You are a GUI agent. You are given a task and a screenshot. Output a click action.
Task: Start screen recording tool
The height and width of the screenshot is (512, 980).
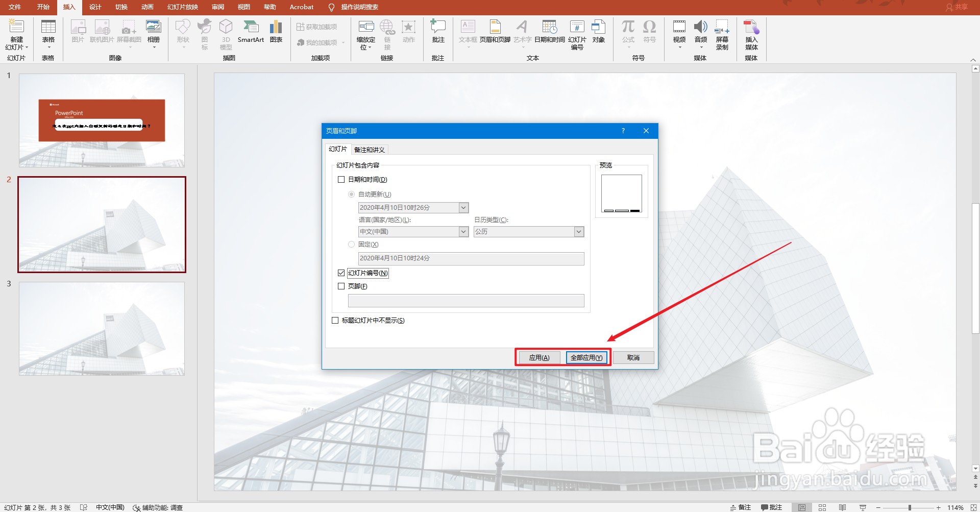coord(722,35)
